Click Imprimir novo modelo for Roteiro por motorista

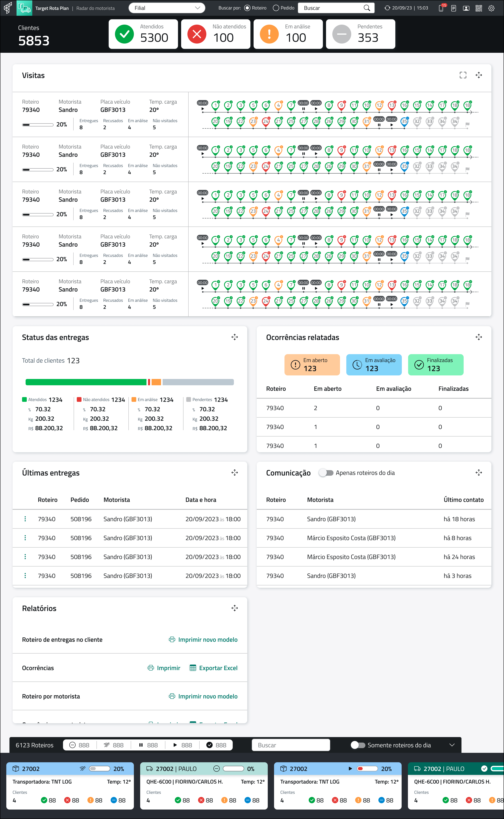tap(203, 696)
